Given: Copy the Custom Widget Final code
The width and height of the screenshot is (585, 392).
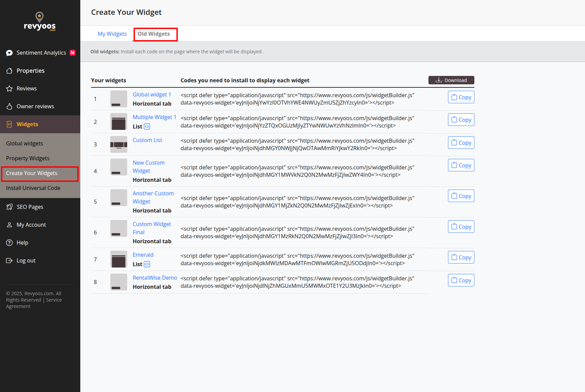Looking at the screenshot, I should 461,227.
